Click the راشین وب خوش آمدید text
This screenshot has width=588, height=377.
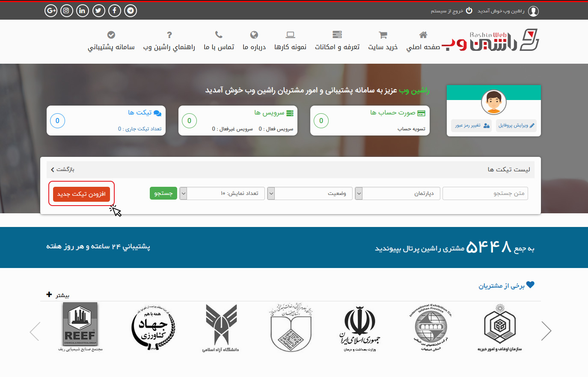(x=501, y=11)
